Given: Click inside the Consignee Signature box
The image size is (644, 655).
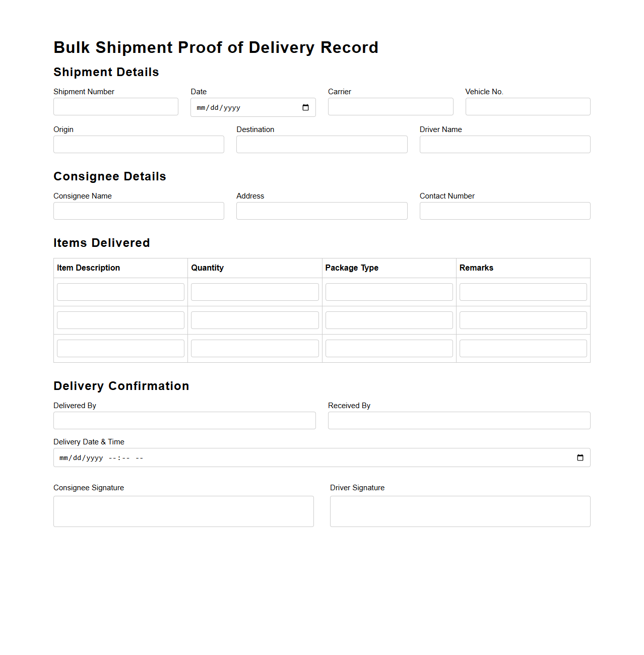Looking at the screenshot, I should coord(183,511).
